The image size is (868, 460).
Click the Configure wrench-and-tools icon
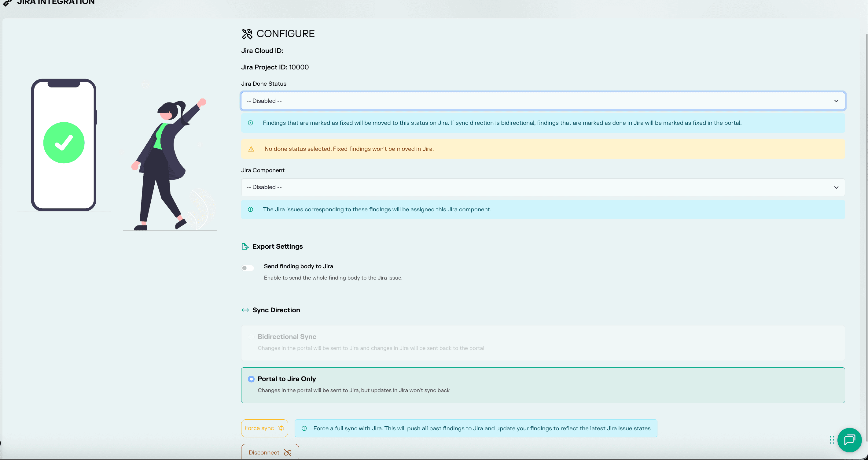[247, 34]
